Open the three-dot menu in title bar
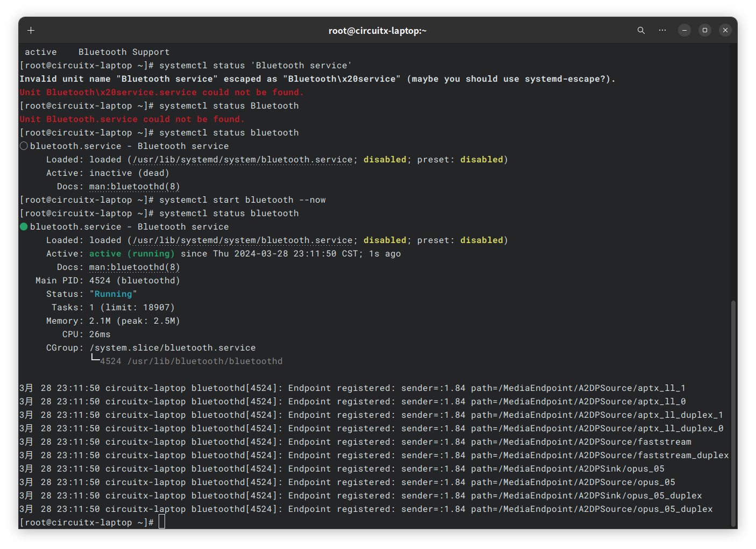Screen dimensions: 756x549 point(662,31)
